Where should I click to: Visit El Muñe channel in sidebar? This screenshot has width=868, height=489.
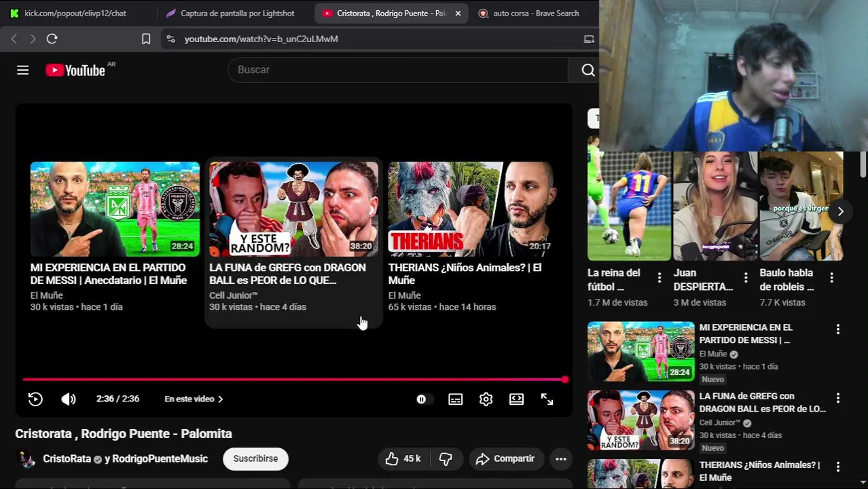[x=713, y=354]
